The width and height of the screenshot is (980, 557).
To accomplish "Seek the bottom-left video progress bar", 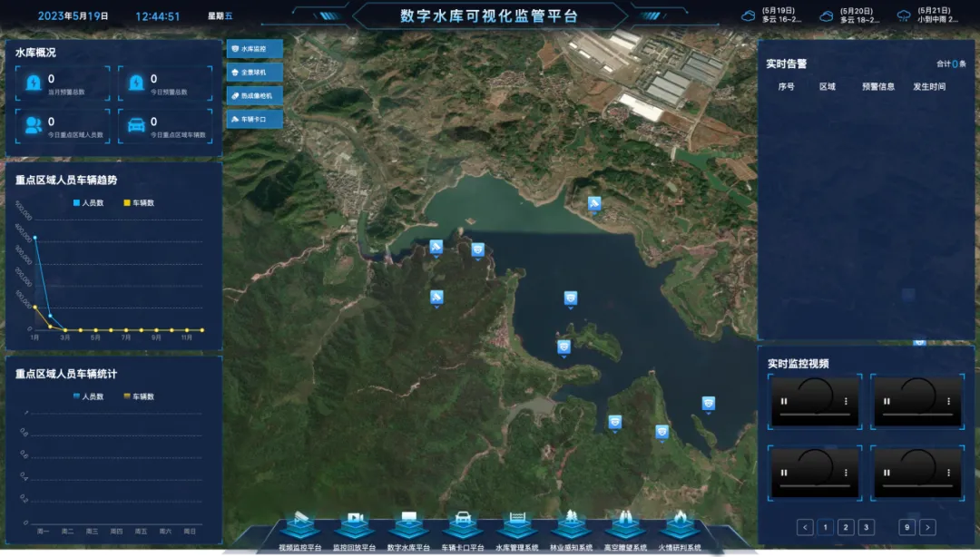I will (x=815, y=485).
